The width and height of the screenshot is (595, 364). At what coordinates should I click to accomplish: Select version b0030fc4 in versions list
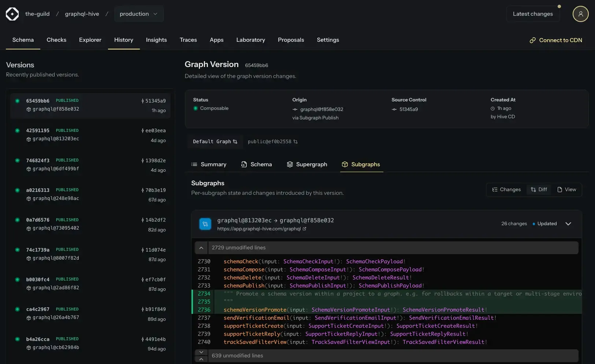click(90, 284)
